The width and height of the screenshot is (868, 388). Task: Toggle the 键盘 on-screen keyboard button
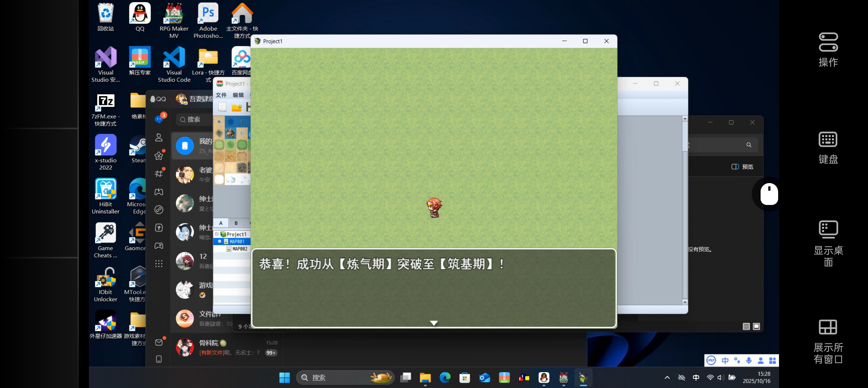828,147
